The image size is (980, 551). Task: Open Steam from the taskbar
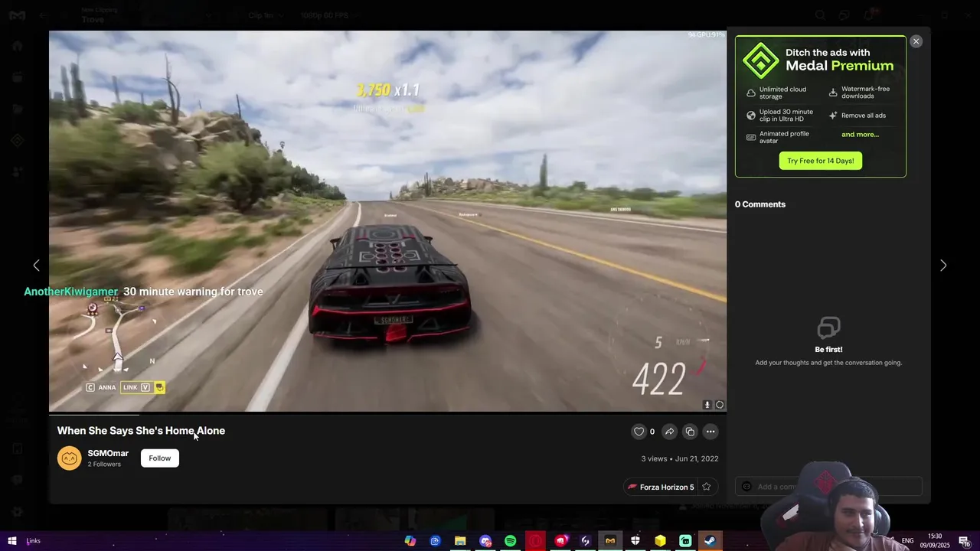click(710, 541)
